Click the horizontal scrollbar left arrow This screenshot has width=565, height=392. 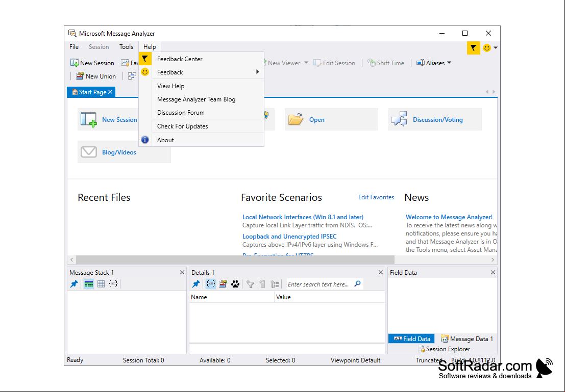point(71,259)
